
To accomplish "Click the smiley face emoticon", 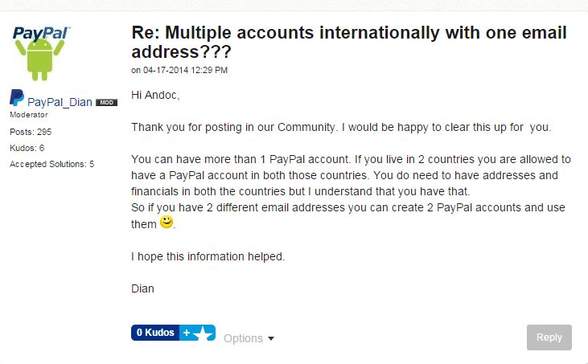I will (x=167, y=221).
